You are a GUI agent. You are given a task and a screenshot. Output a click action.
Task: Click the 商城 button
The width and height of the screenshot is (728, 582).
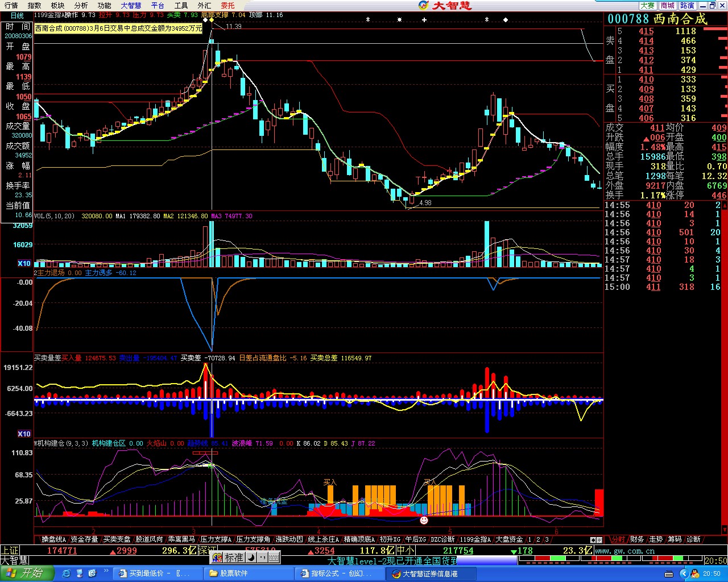coord(668,5)
